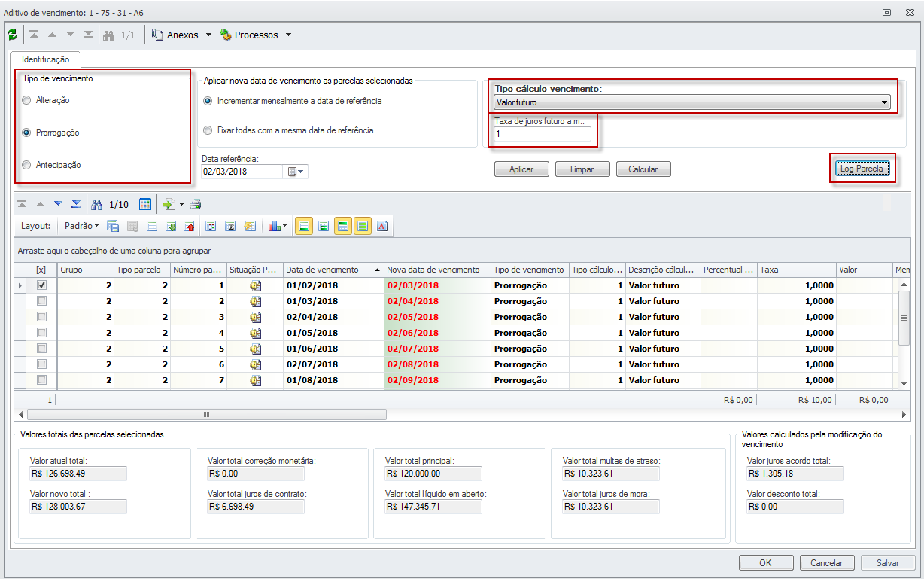
Task: Click the Nova data de vencimento header
Action: pyautogui.click(x=438, y=270)
